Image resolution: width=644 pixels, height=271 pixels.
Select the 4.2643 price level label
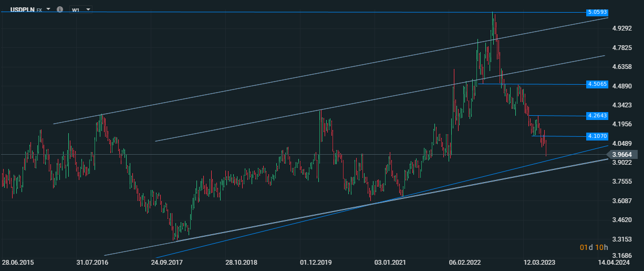pyautogui.click(x=597, y=116)
